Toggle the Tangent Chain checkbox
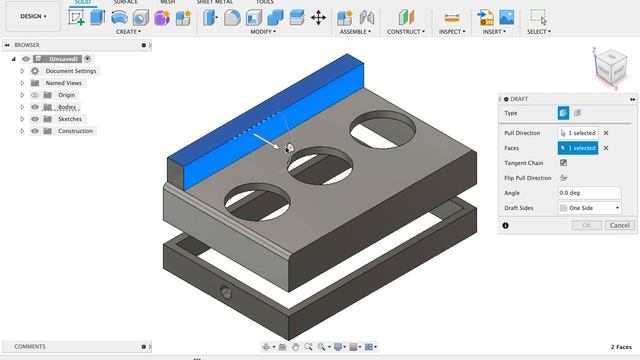 click(x=563, y=163)
